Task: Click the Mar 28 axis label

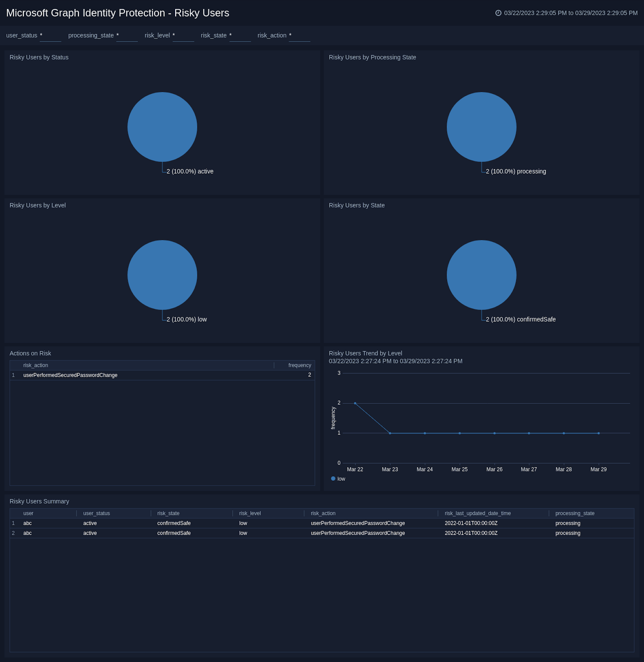Action: coord(564,469)
